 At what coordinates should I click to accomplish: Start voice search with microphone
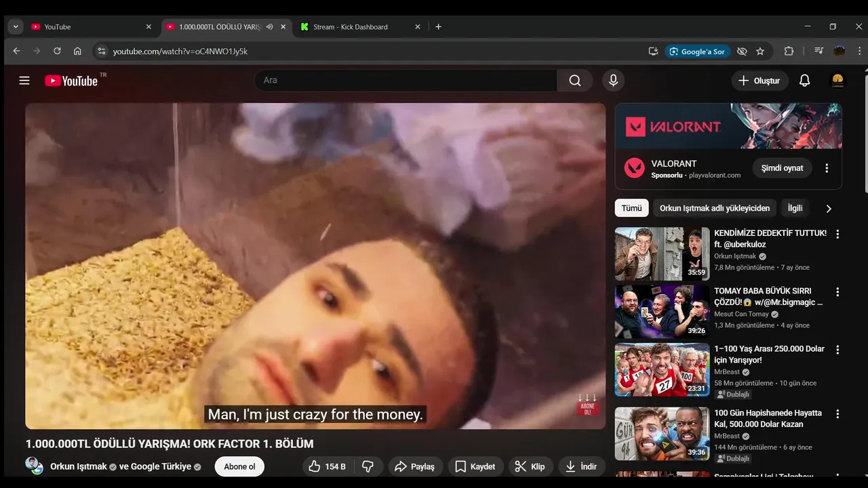pyautogui.click(x=613, y=81)
